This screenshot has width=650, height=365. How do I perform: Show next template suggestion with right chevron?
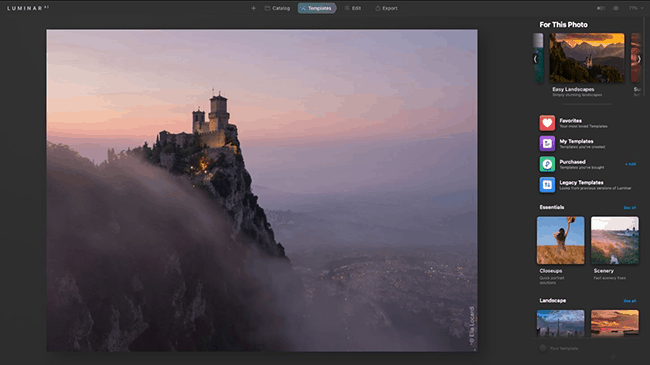(x=639, y=59)
